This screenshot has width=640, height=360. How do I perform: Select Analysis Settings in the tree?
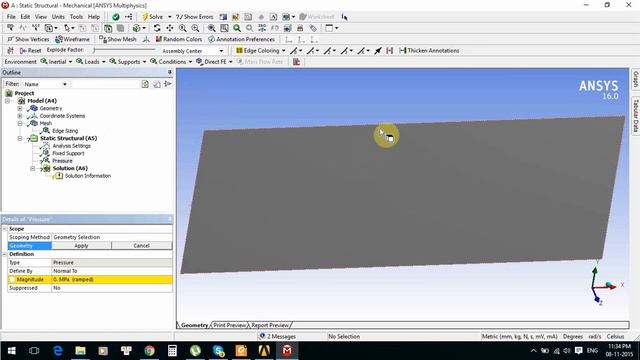[x=71, y=146]
